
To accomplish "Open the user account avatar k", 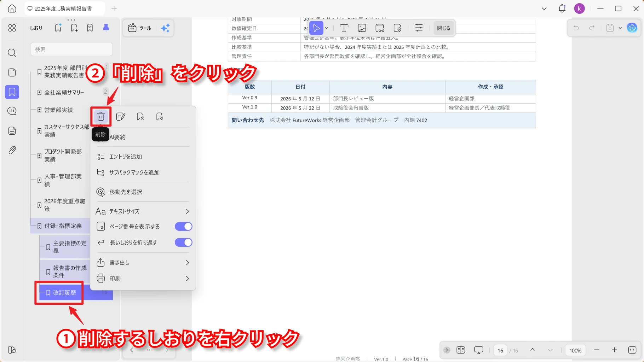I will tap(579, 8).
